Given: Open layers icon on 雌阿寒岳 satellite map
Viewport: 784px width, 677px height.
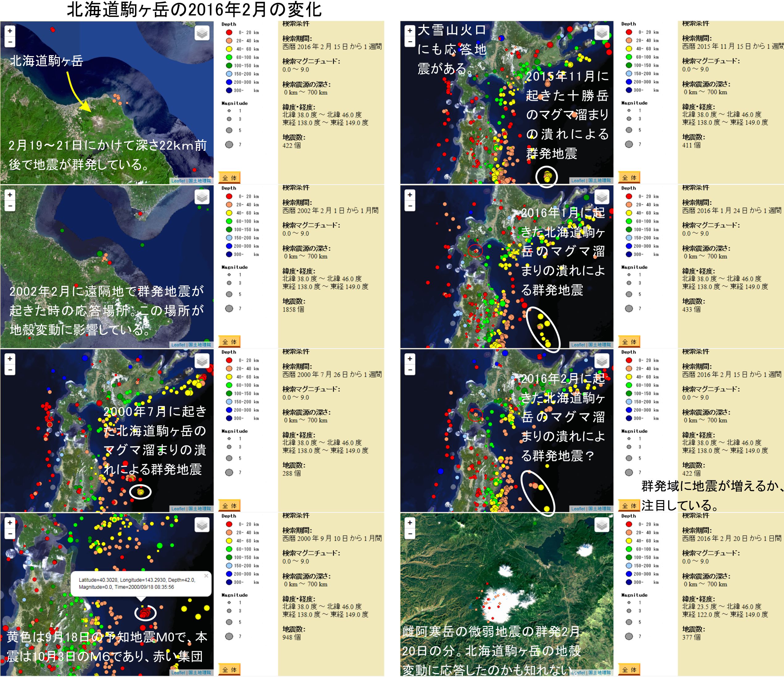Looking at the screenshot, I should (602, 525).
